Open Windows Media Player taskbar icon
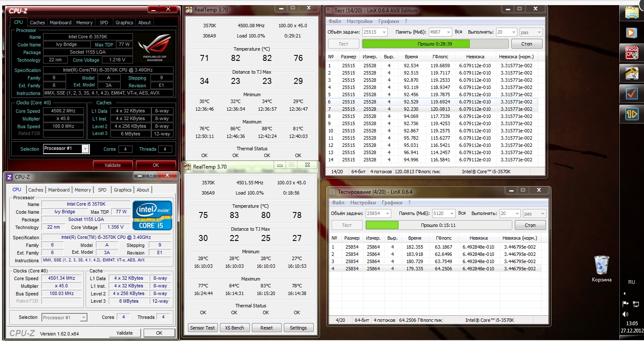 pos(631,32)
